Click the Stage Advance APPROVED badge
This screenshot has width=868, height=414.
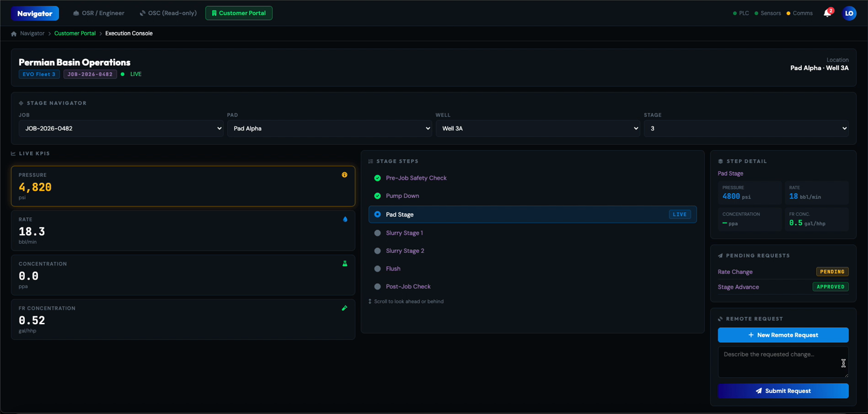[x=831, y=287]
